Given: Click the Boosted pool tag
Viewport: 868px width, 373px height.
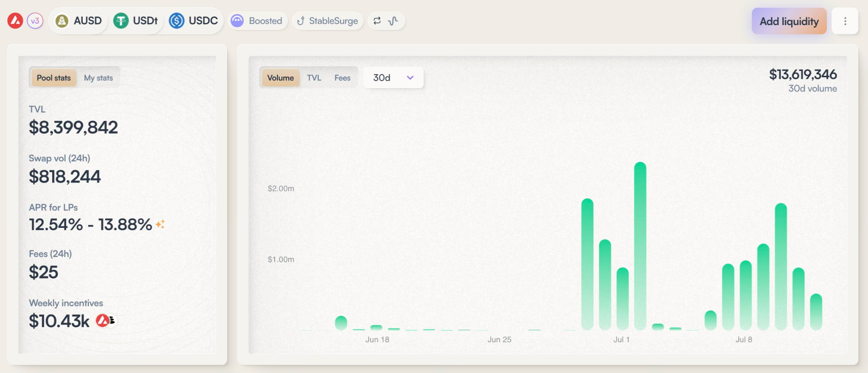Looking at the screenshot, I should click(x=257, y=21).
